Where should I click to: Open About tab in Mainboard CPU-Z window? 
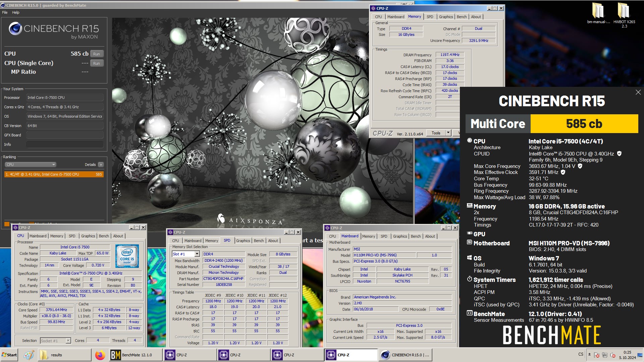click(x=430, y=236)
